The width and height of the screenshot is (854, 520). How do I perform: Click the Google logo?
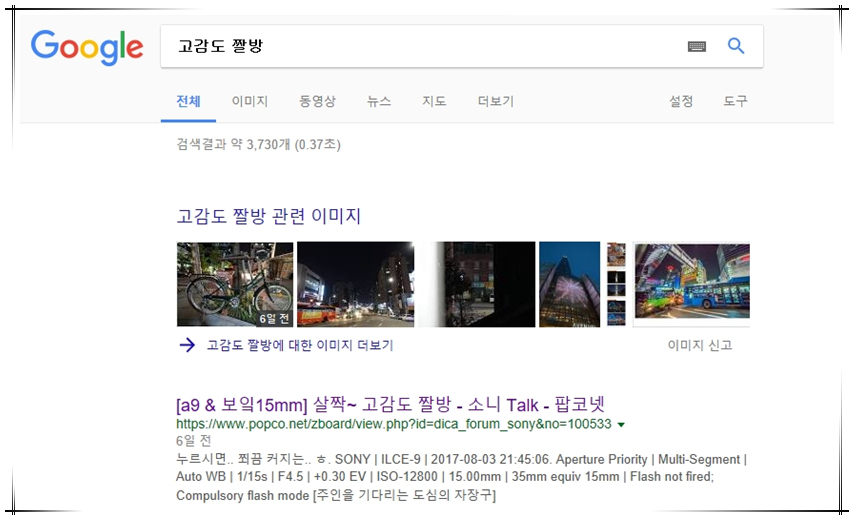(x=87, y=47)
